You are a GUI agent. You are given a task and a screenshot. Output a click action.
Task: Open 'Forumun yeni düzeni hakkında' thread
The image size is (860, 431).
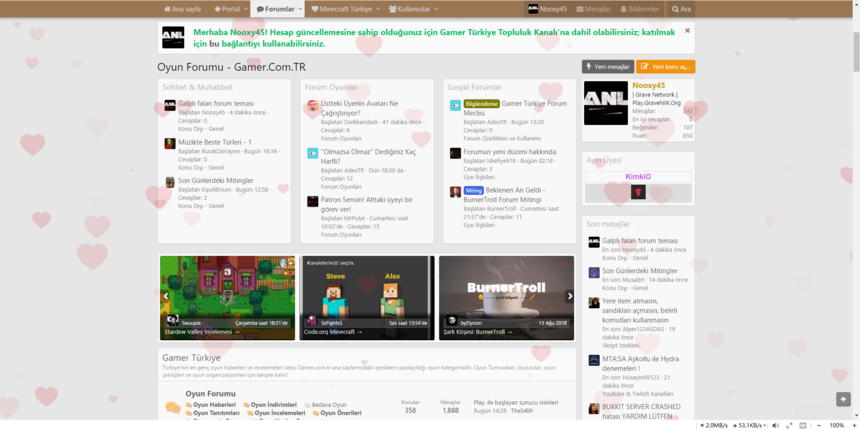(510, 151)
